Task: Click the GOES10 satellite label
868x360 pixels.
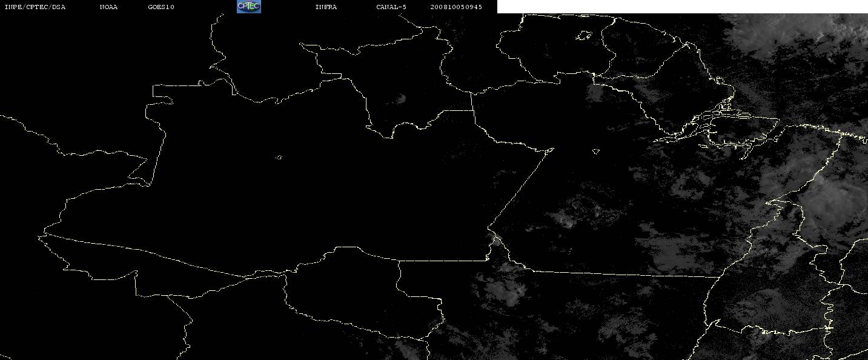Action: pyautogui.click(x=161, y=7)
